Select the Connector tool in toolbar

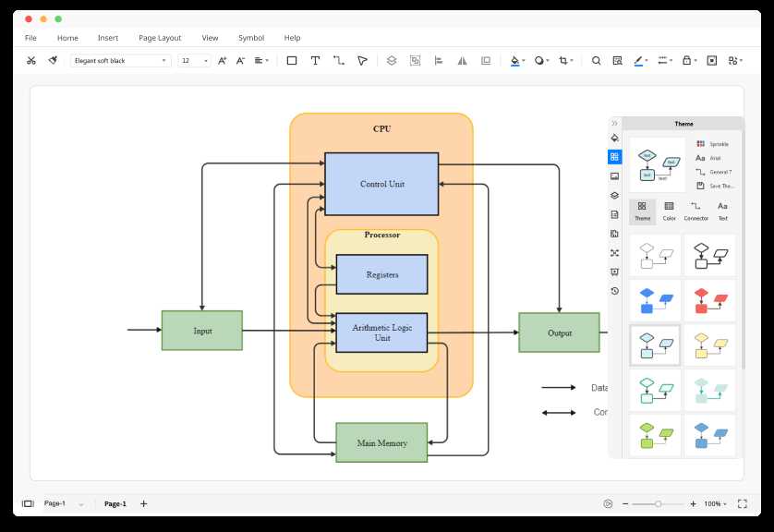pyautogui.click(x=339, y=60)
